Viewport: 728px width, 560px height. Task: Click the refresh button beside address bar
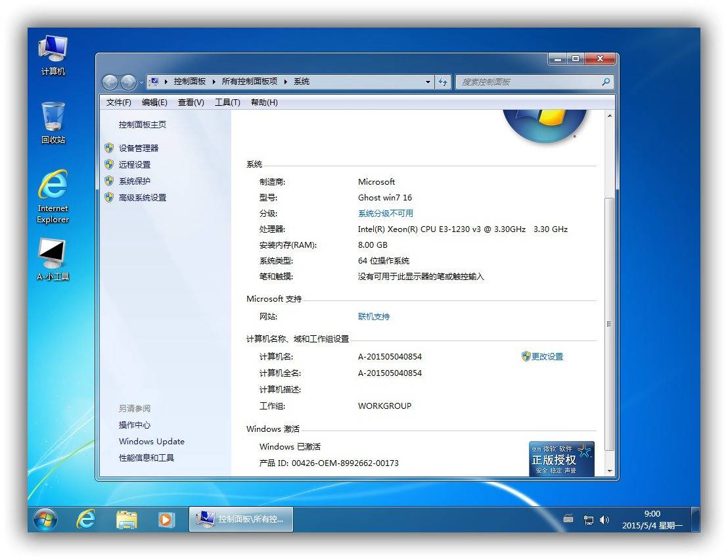pos(443,82)
